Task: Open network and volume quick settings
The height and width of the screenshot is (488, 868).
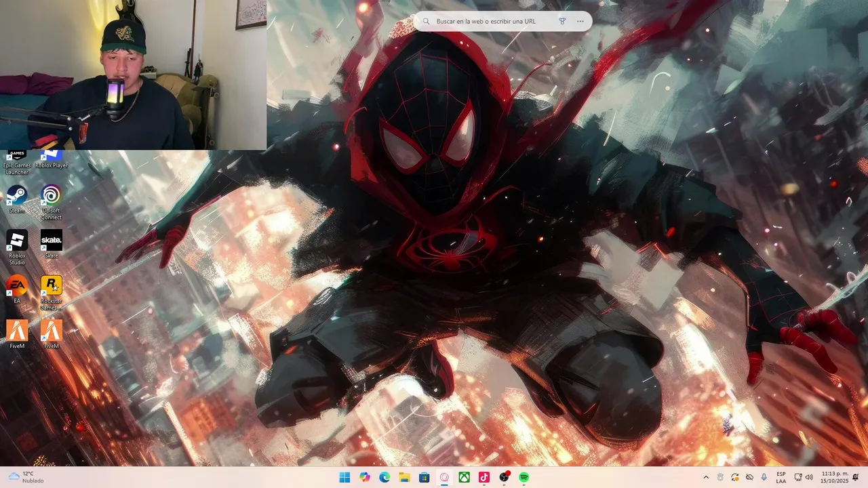Action: click(x=804, y=477)
